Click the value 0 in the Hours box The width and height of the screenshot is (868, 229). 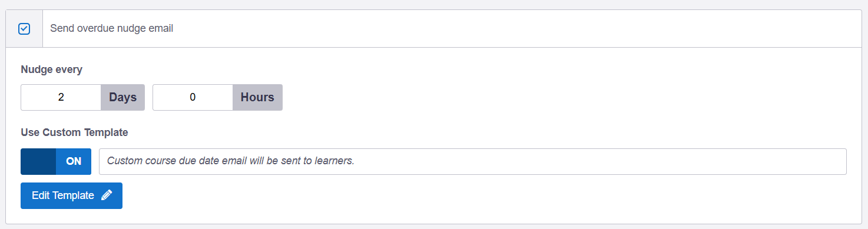[193, 98]
